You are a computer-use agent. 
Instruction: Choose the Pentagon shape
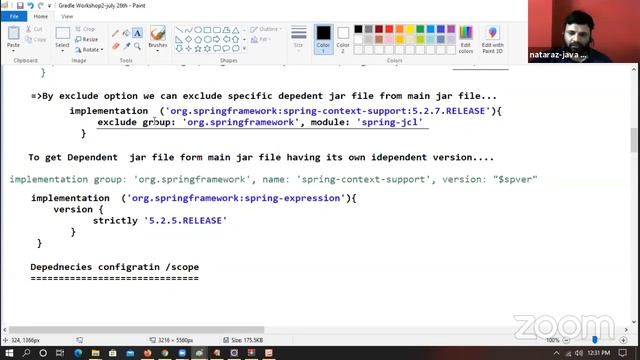point(198,40)
